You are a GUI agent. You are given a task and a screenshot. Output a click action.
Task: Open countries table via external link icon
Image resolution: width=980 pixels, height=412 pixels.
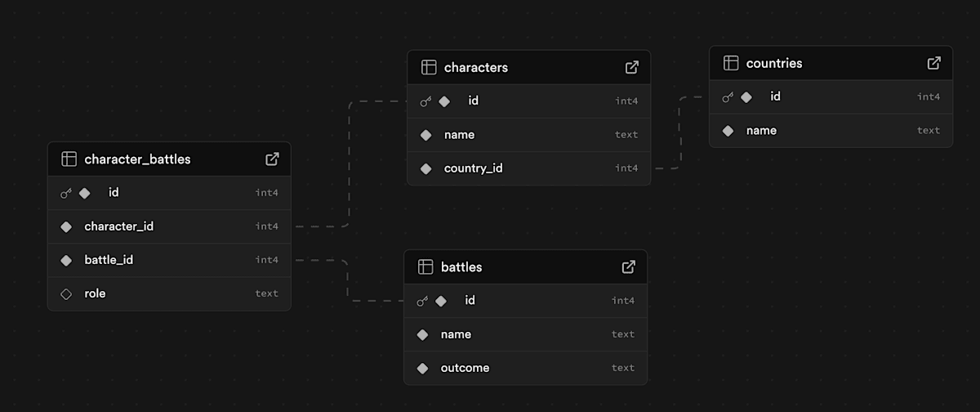point(933,63)
